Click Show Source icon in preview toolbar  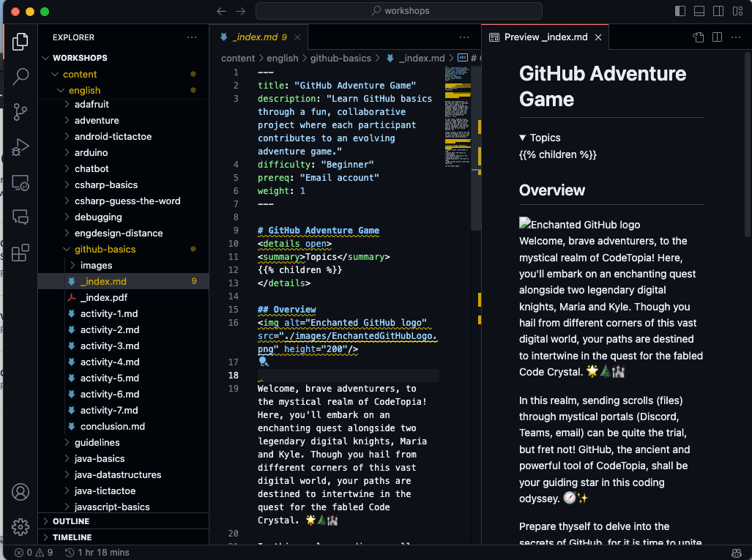pyautogui.click(x=699, y=37)
